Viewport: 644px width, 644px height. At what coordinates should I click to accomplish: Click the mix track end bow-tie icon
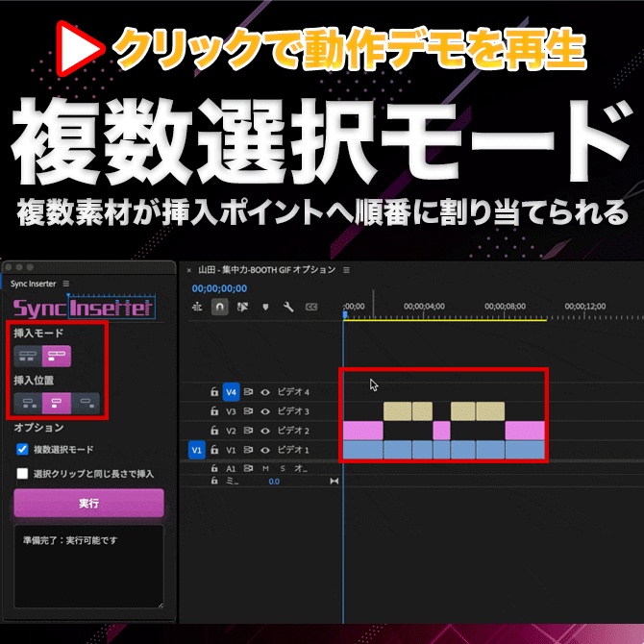[334, 481]
